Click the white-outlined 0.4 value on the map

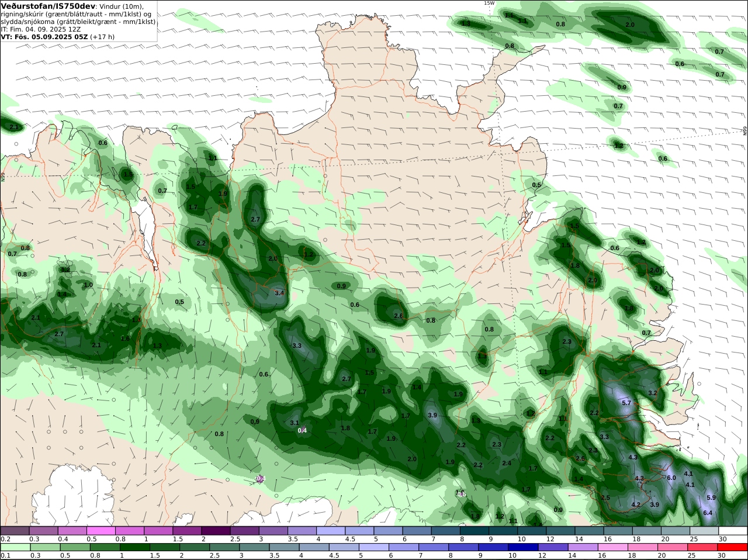[302, 430]
